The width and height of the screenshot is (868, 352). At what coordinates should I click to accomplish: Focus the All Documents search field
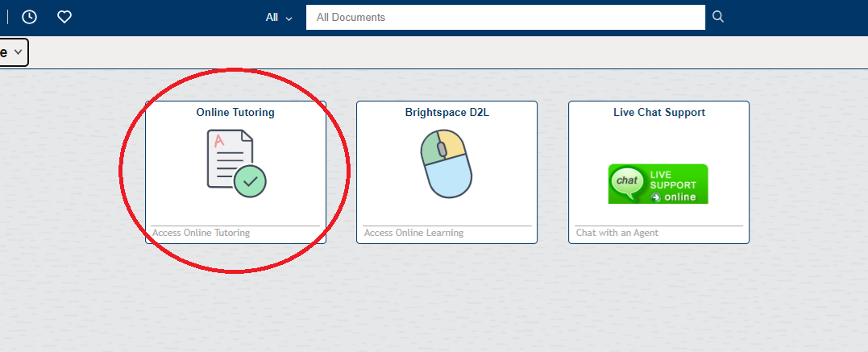click(x=505, y=17)
